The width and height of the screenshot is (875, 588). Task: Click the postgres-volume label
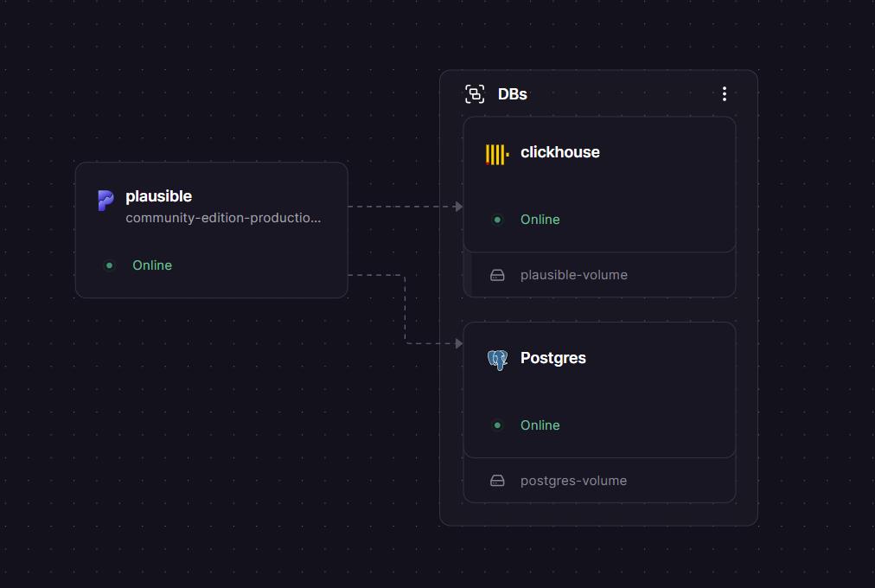(573, 480)
